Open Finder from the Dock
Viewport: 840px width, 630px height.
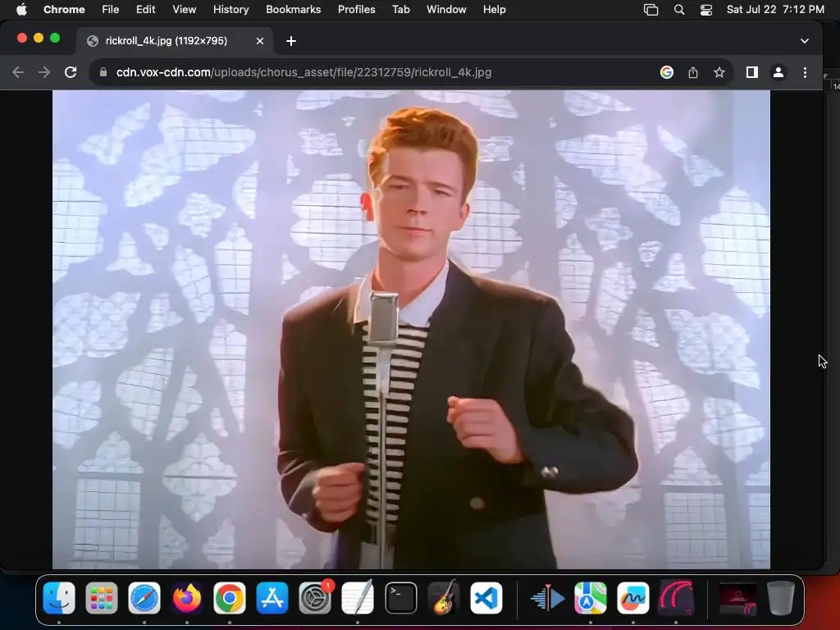click(59, 598)
